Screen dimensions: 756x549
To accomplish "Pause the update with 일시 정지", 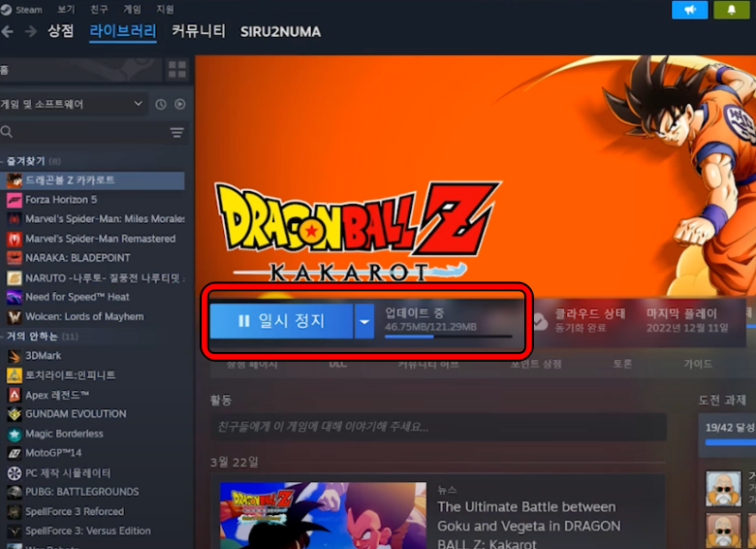I will click(x=281, y=321).
